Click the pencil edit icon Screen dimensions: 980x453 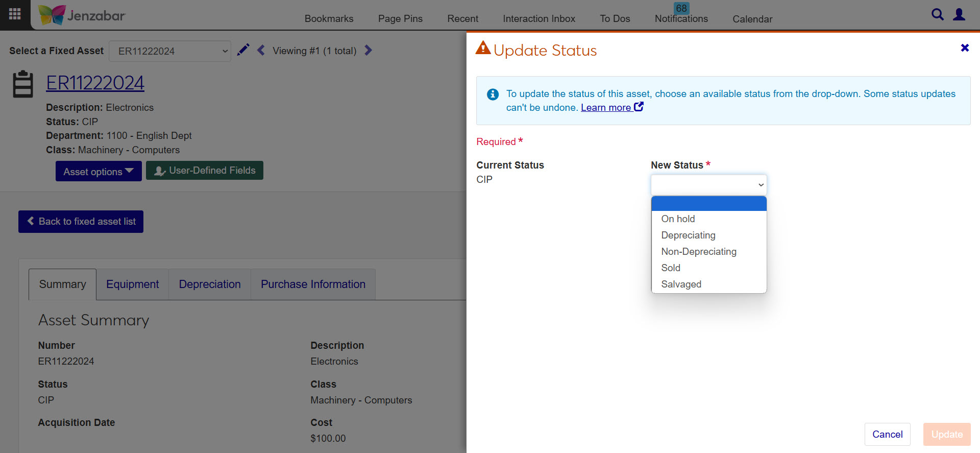click(243, 50)
